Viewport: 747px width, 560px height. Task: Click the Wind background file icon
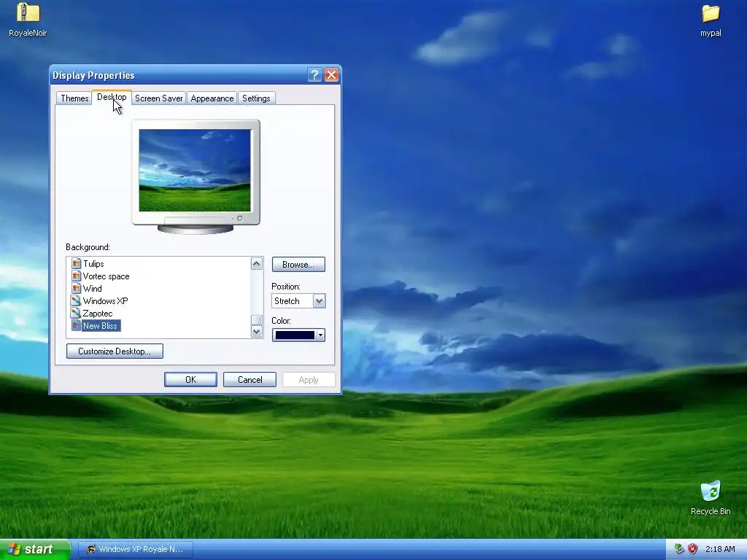(76, 288)
